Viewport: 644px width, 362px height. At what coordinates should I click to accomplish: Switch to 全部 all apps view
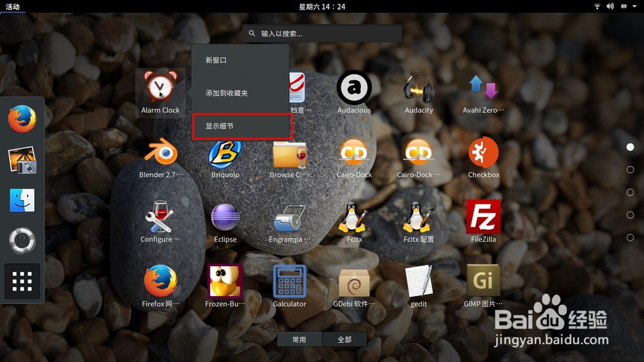click(x=344, y=339)
